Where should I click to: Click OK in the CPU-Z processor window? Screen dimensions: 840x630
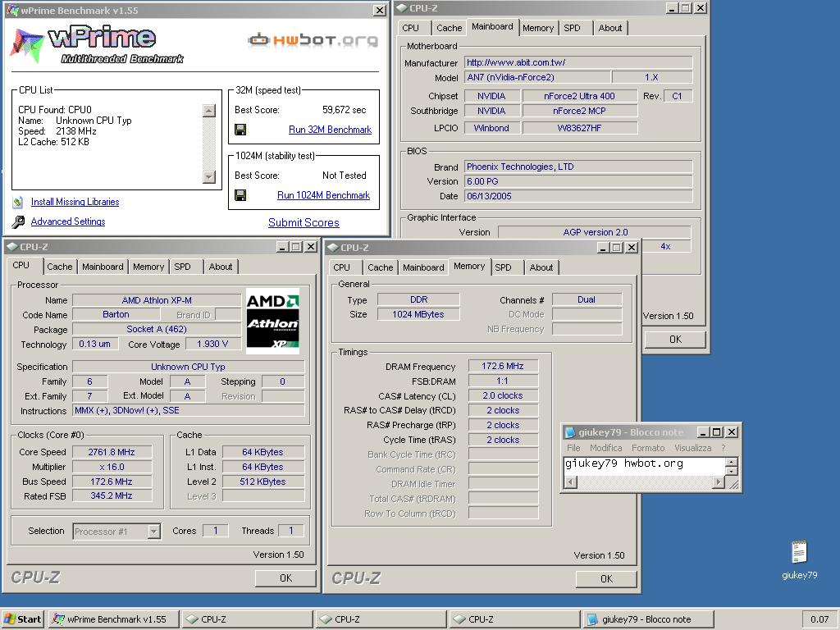tap(285, 578)
